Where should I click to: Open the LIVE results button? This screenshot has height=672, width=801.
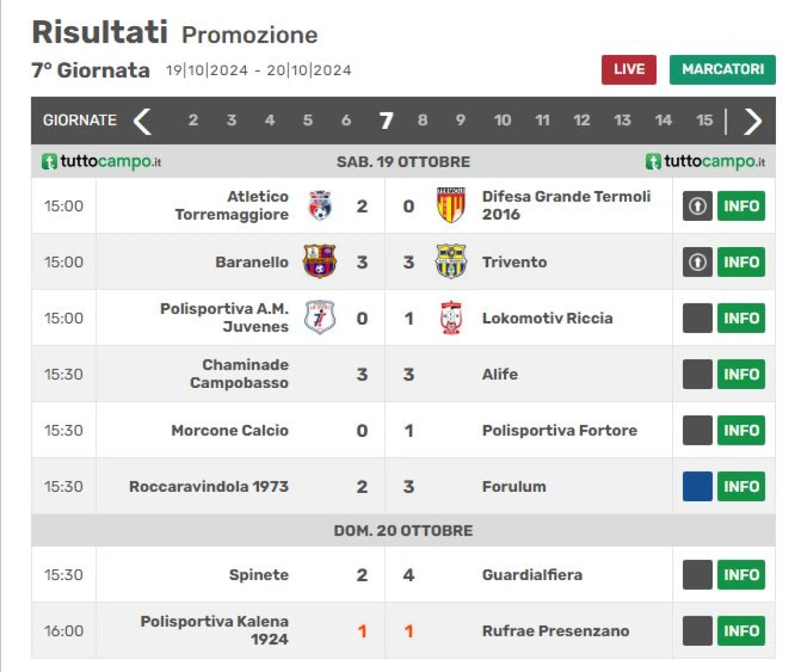tap(629, 69)
